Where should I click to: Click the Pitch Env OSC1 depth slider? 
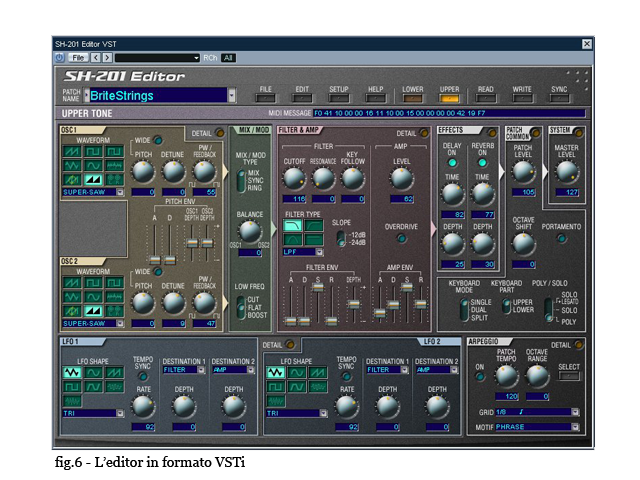pyautogui.click(x=192, y=243)
